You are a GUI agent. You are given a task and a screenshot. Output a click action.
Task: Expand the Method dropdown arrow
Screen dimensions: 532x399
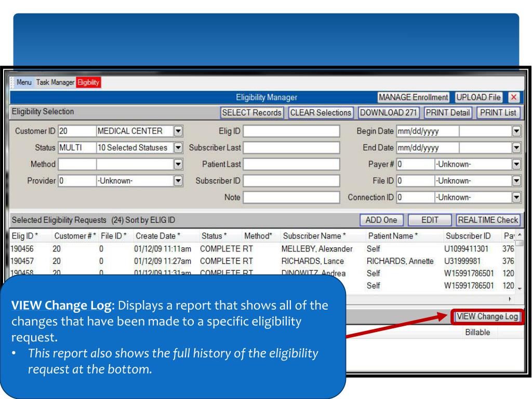click(x=178, y=164)
